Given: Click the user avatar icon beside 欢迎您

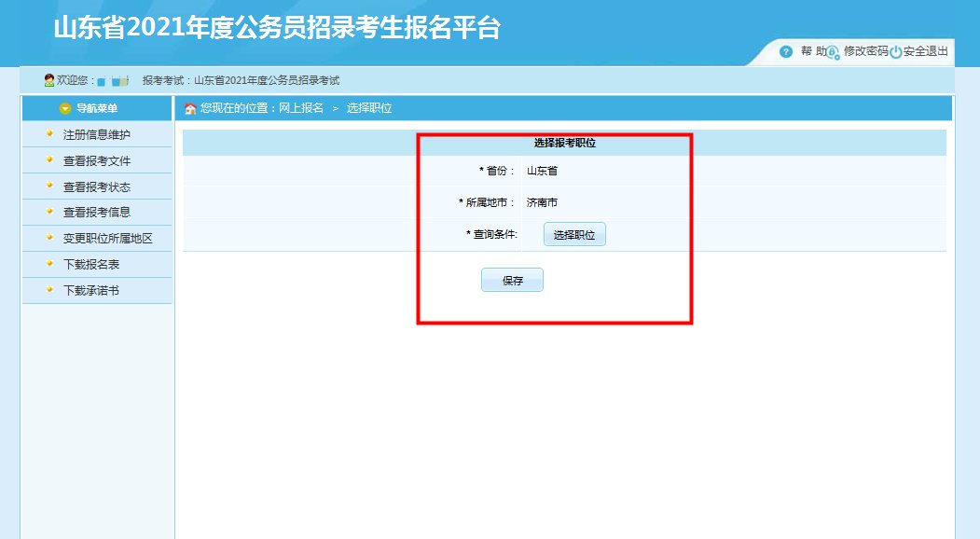Looking at the screenshot, I should coord(48,78).
